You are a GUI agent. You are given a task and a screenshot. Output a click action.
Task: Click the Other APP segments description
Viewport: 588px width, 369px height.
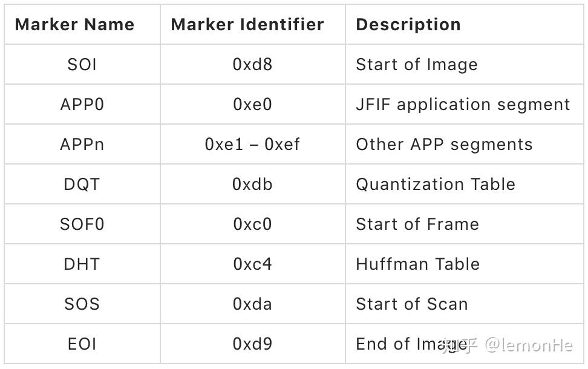(444, 145)
